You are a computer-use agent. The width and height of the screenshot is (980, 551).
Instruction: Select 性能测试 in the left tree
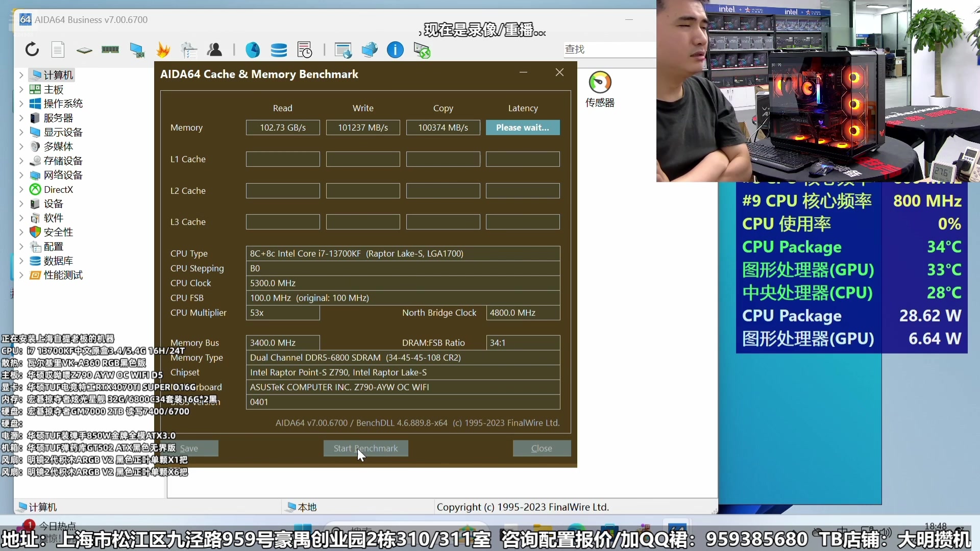coord(63,275)
